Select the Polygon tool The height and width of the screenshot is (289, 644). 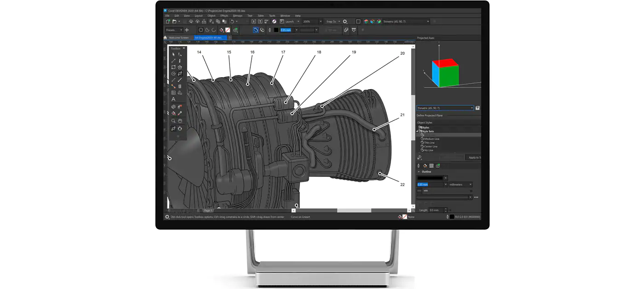pyautogui.click(x=179, y=67)
